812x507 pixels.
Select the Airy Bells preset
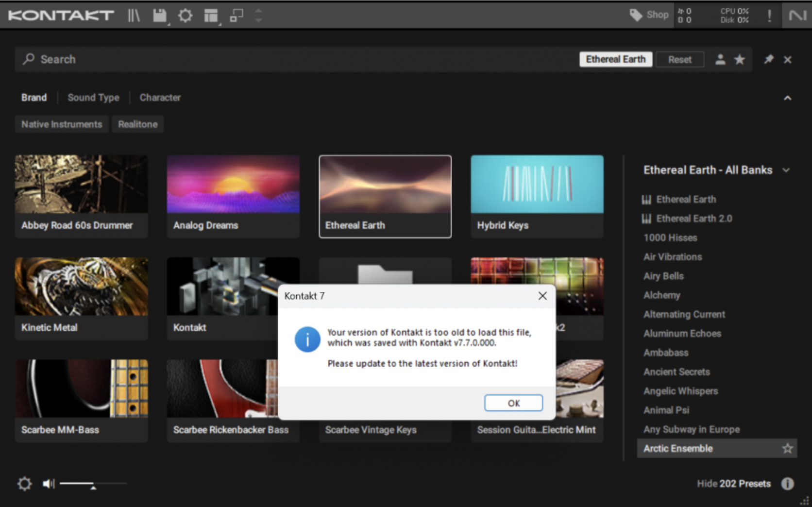point(663,276)
